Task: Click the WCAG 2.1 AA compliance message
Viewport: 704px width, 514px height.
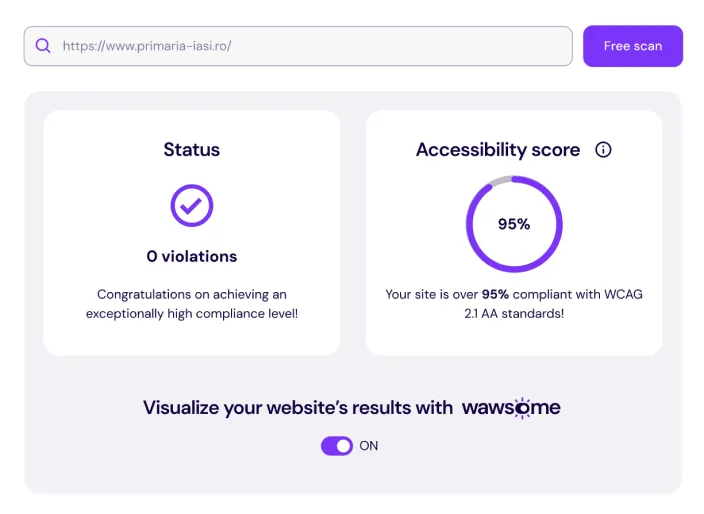Action: point(514,304)
